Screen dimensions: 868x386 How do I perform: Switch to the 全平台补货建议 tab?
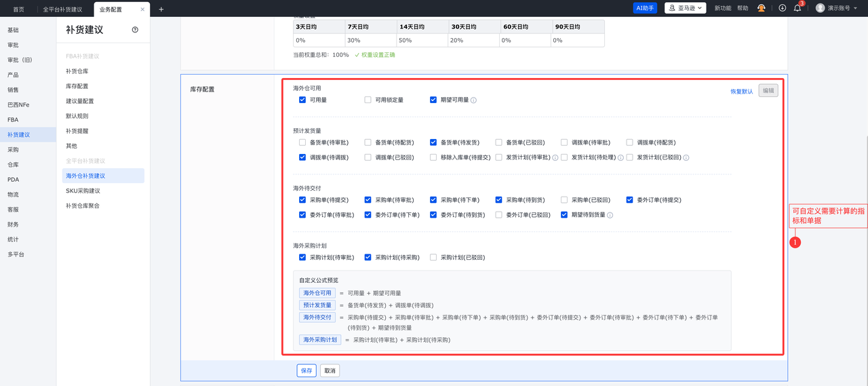62,9
